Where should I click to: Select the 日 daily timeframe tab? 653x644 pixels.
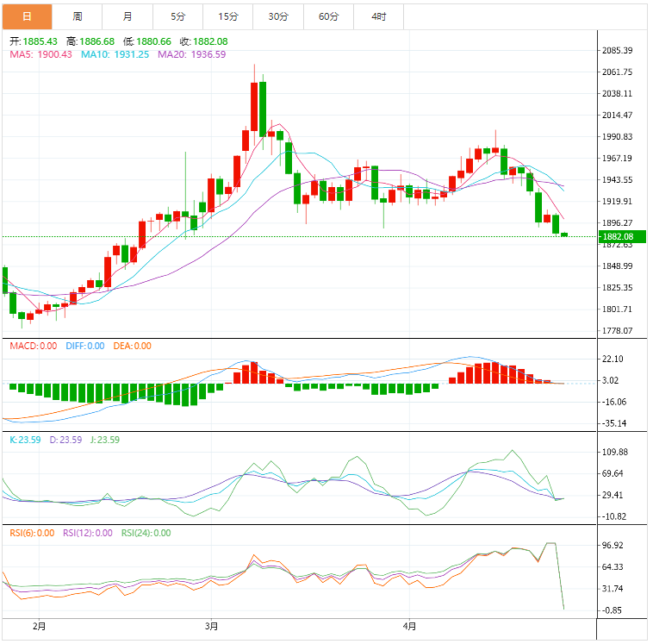tap(27, 16)
